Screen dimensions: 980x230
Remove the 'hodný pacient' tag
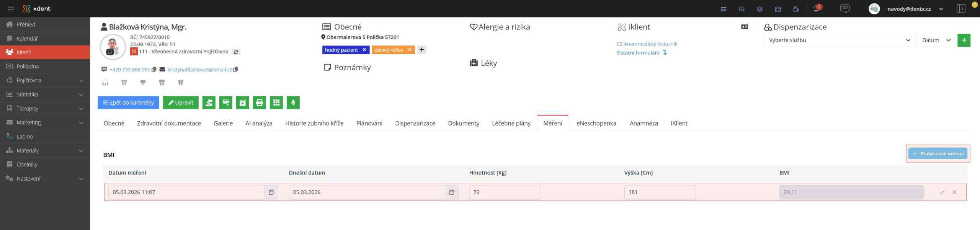pos(364,50)
